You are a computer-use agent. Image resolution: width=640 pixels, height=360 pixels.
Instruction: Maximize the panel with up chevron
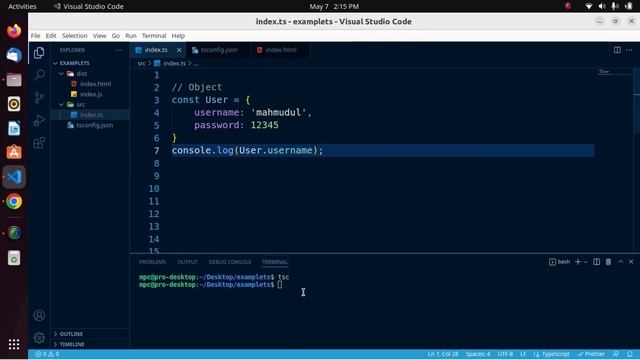pyautogui.click(x=620, y=262)
